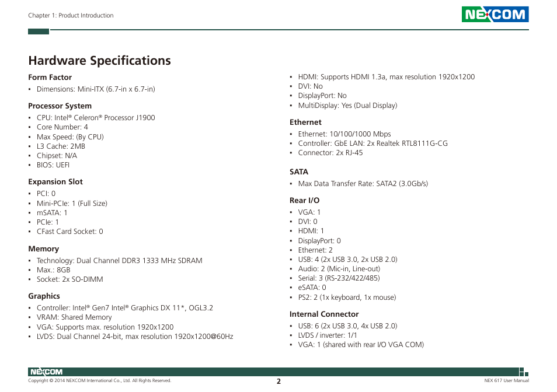
Task: Select the Expansion Slot heading
Action: coord(55,181)
